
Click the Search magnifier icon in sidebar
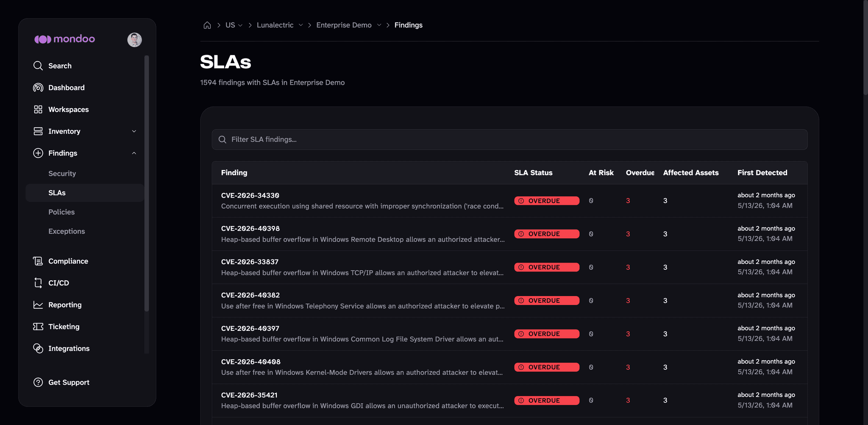coord(38,66)
